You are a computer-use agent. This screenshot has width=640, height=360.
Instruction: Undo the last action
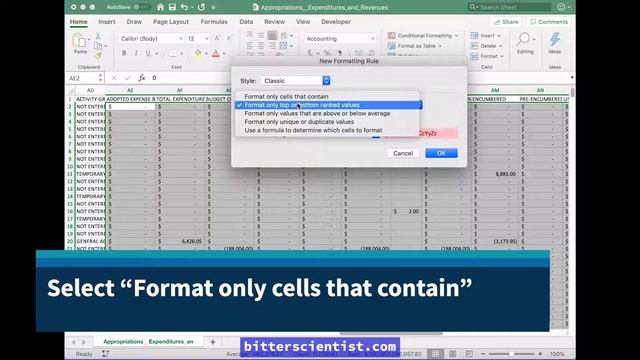coord(184,7)
